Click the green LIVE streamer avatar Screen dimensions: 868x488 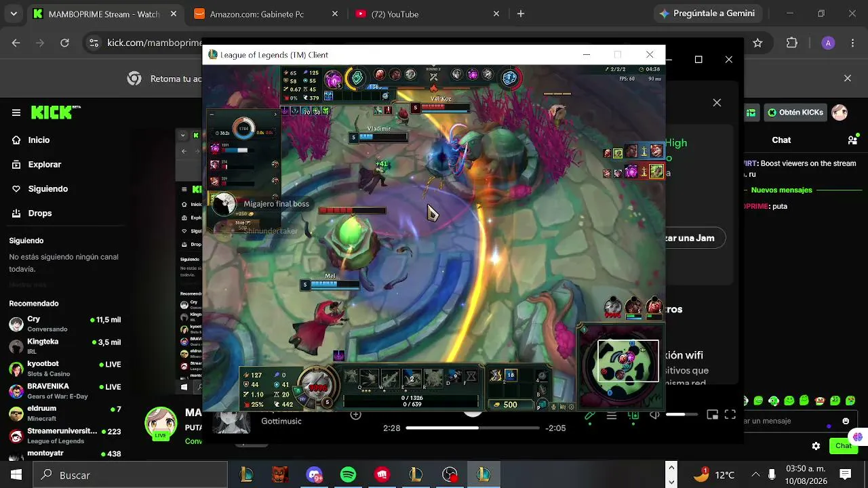[161, 423]
